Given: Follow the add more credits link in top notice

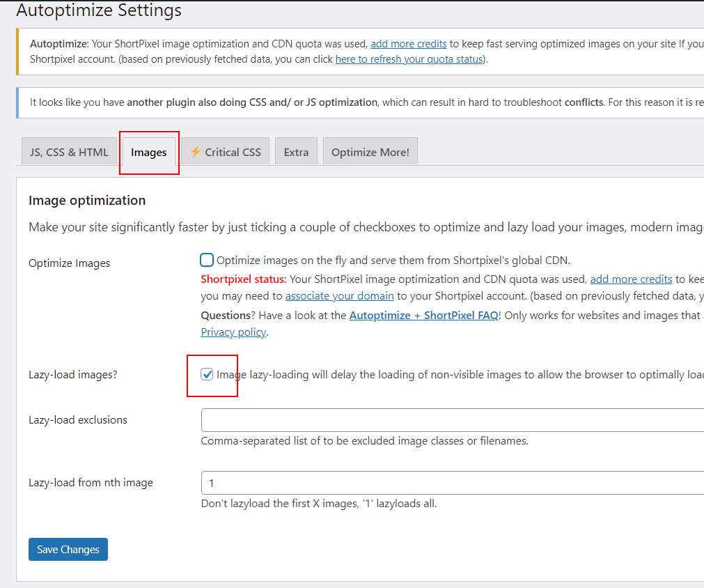Looking at the screenshot, I should click(x=409, y=44).
